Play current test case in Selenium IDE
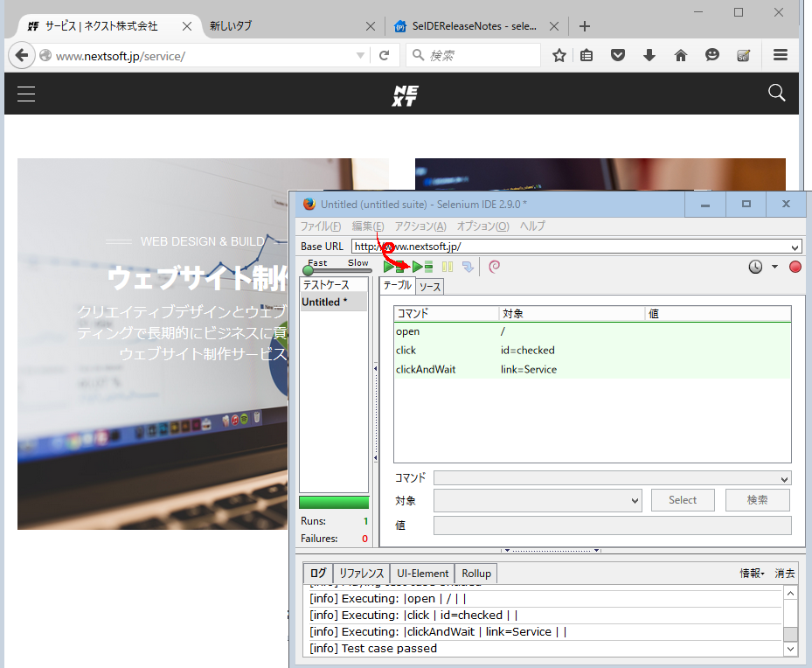812x668 pixels. 422,267
